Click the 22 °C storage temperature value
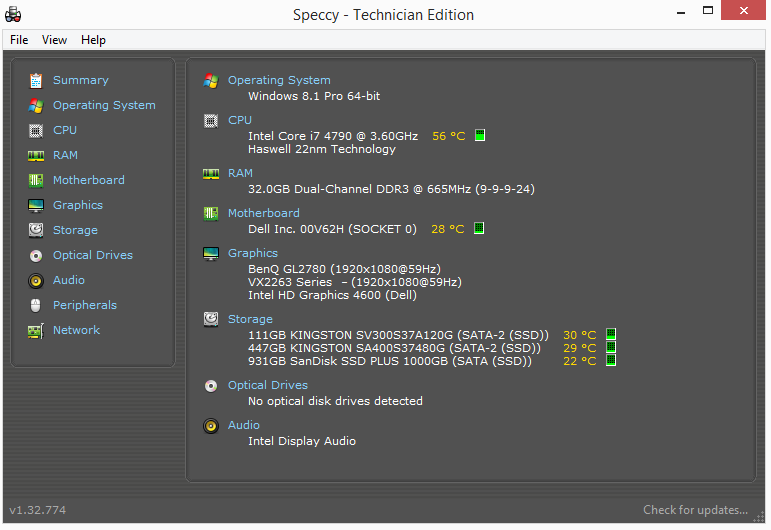The image size is (771, 530). pos(580,361)
